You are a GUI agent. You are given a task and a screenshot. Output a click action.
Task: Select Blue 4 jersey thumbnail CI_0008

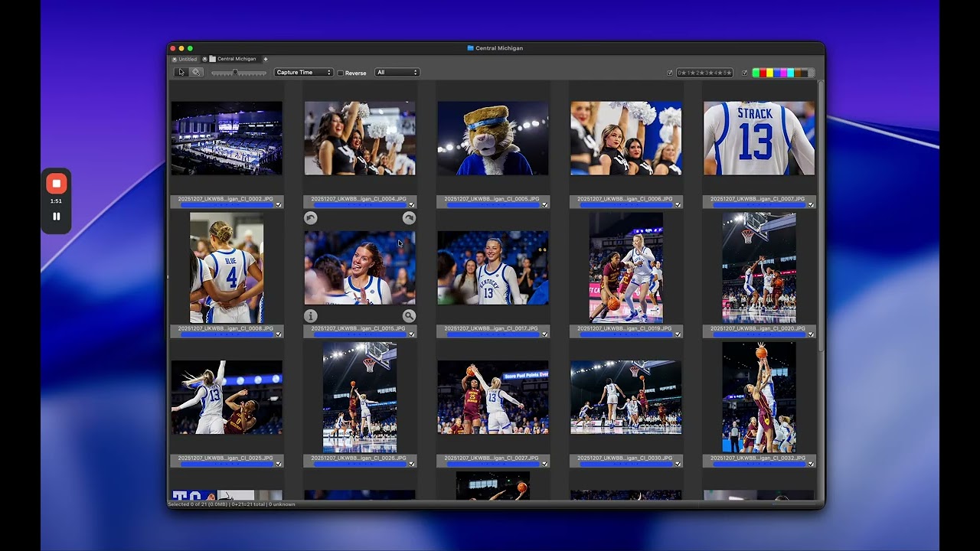(x=227, y=268)
